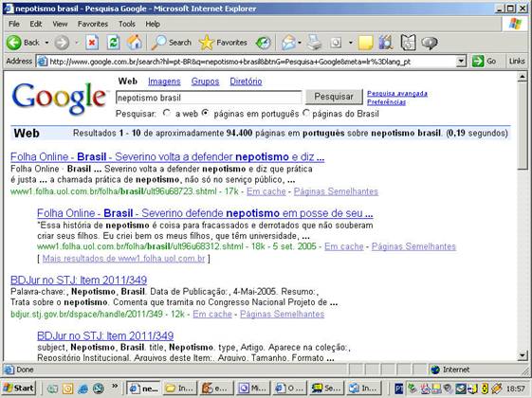
Task: Open the Messenger speech bubble icon
Action: pos(430,43)
